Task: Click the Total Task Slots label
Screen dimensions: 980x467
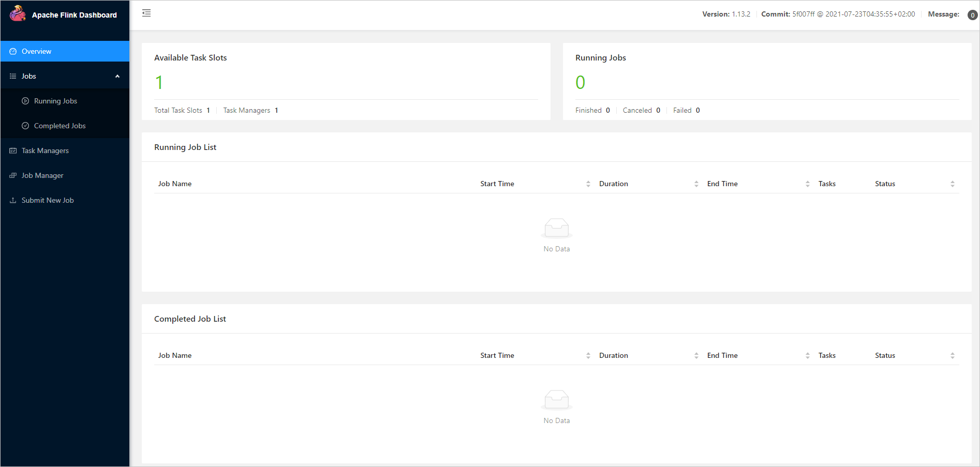Action: tap(178, 110)
